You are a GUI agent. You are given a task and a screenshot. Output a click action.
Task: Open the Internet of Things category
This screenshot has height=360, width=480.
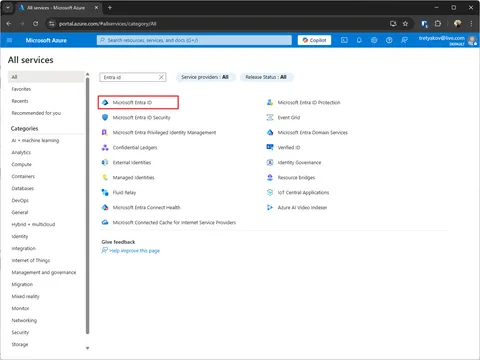point(31,260)
